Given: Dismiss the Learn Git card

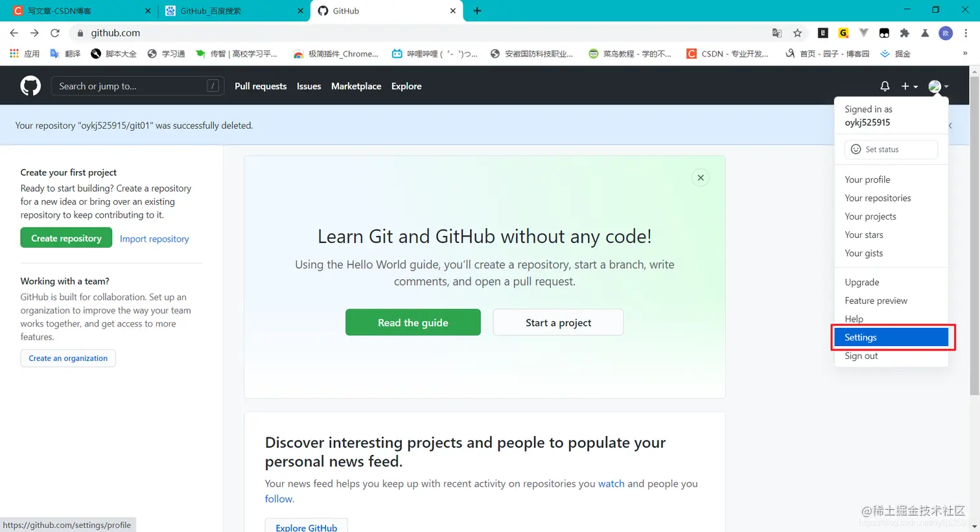Looking at the screenshot, I should pyautogui.click(x=701, y=178).
